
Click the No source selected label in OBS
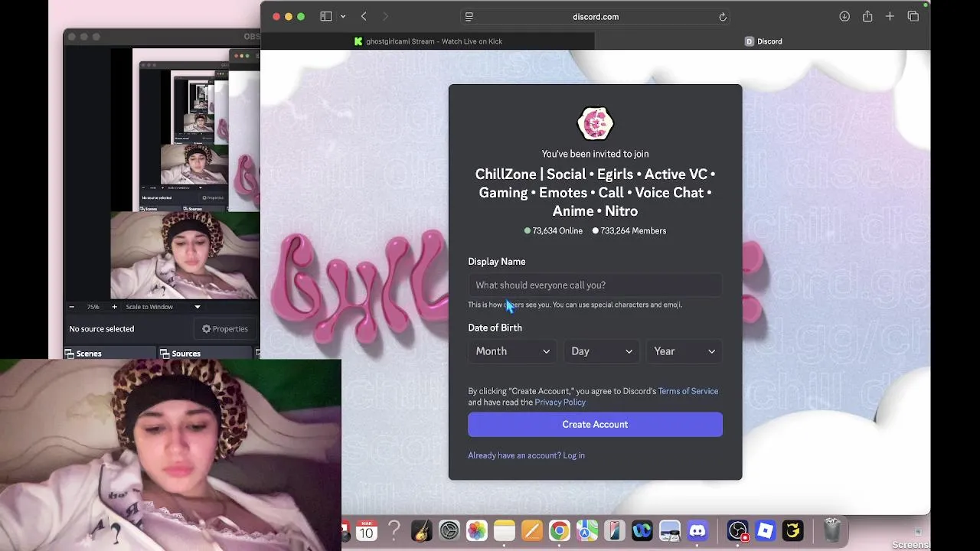coord(102,329)
